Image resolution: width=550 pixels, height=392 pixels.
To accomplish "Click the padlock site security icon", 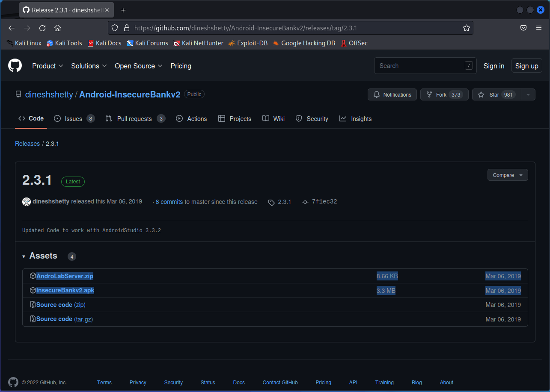I will 126,28.
